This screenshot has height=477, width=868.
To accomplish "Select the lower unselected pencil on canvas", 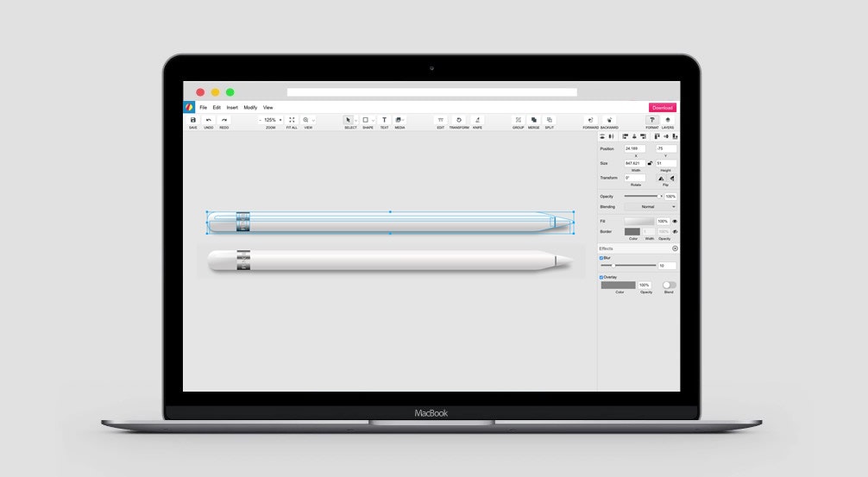I will [390, 260].
